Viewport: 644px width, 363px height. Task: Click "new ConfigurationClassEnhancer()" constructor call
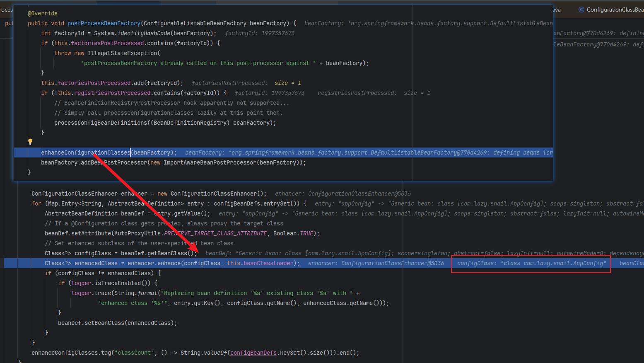pyautogui.click(x=210, y=194)
